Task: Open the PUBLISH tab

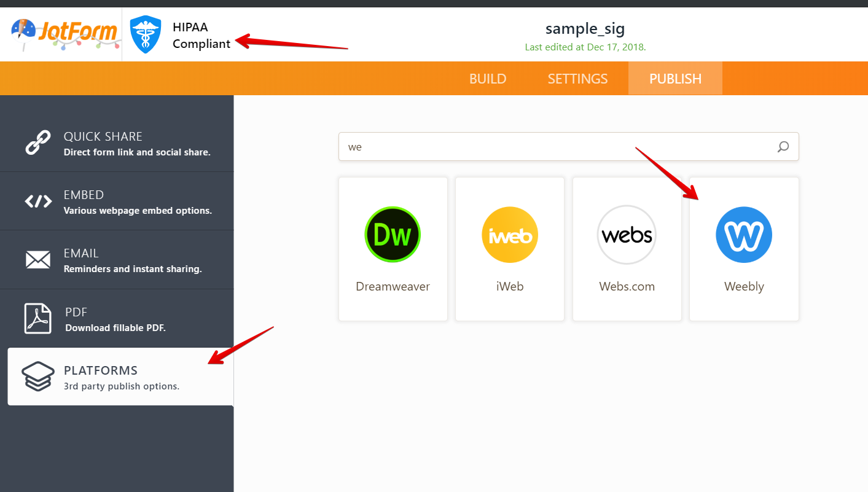Action: pos(675,79)
